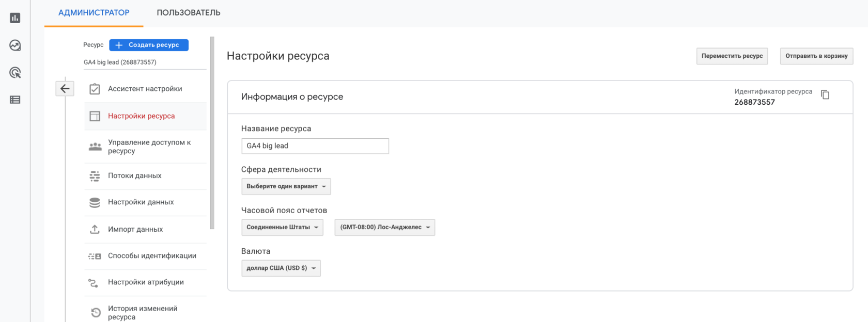Open Reports icon in left sidebar
This screenshot has height=322, width=868.
click(15, 18)
